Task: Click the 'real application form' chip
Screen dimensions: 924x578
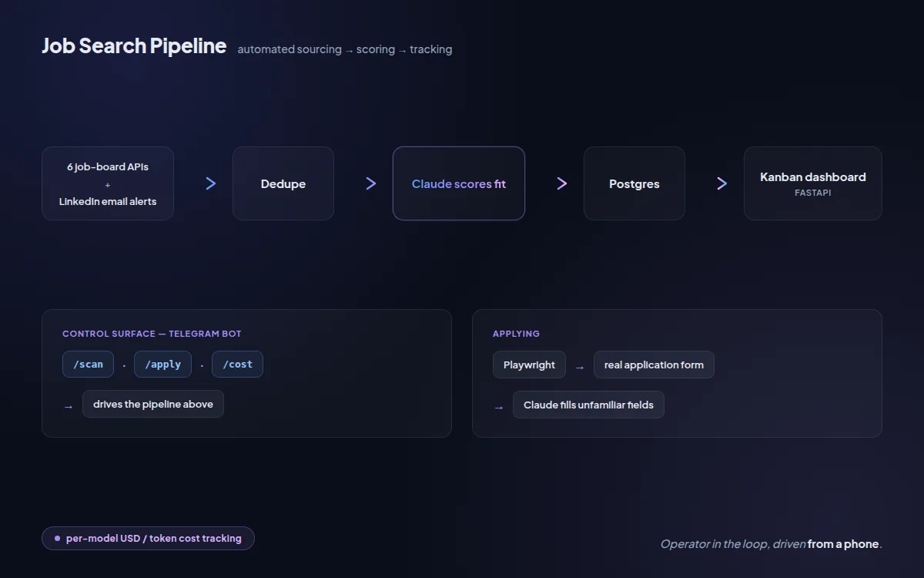Action: 654,365
